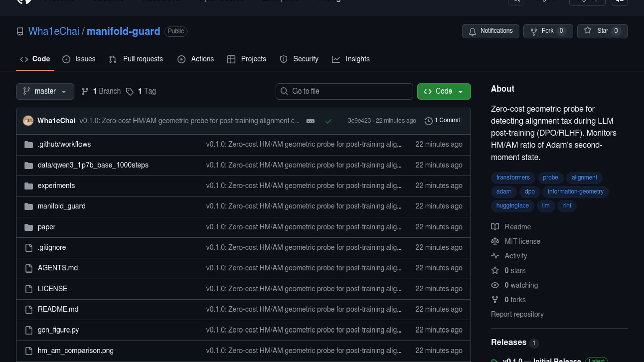Viewport: 644px width, 362px height.
Task: Click the information-geometry topic tag
Action: [x=575, y=192]
